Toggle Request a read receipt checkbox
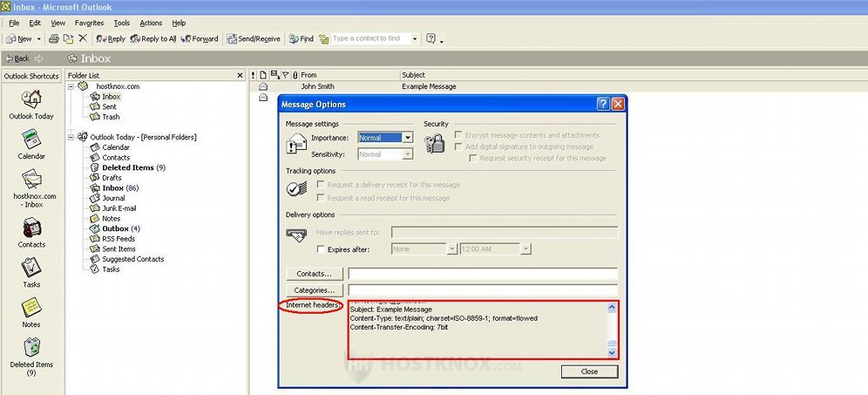868x395 pixels. 320,198
